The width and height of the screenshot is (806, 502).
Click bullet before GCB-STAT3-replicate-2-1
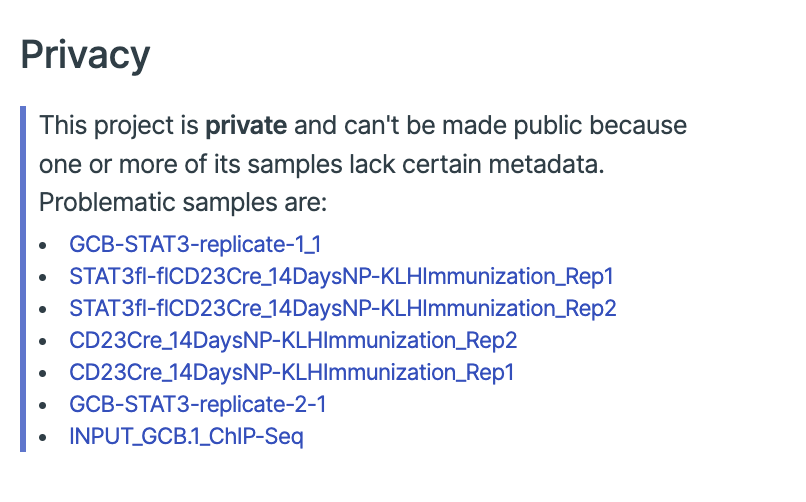(x=41, y=405)
